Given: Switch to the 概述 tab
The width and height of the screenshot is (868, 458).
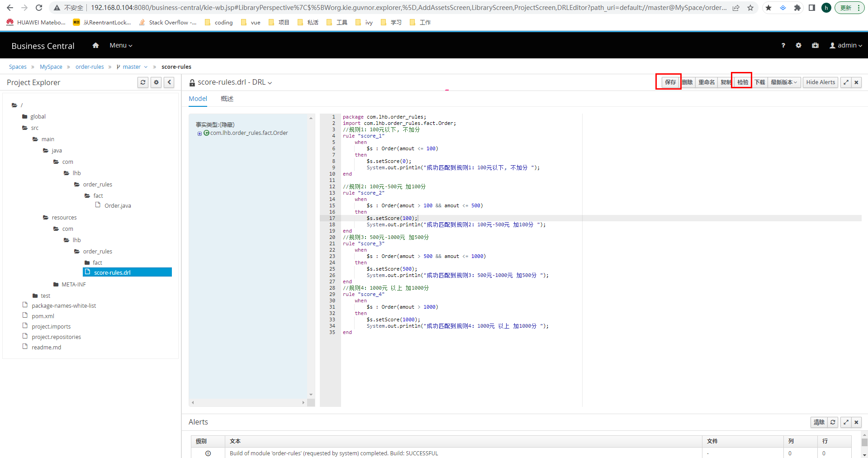Looking at the screenshot, I should (x=227, y=99).
